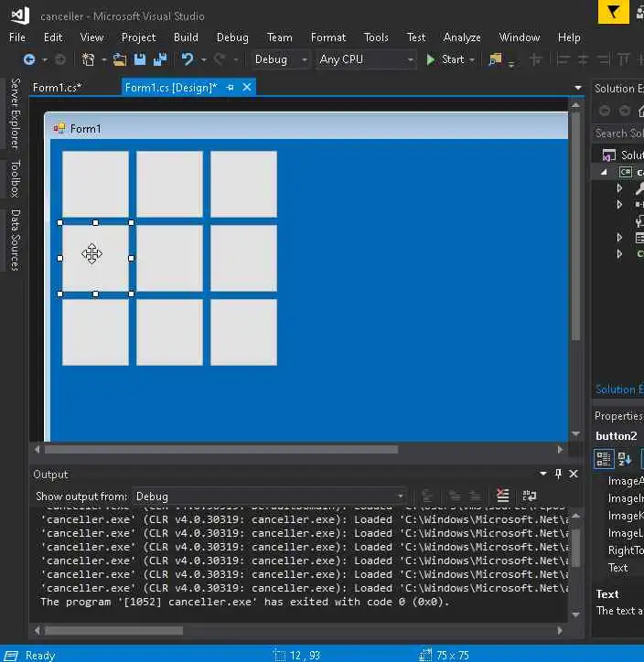Open the Window menu
This screenshot has width=644, height=662.
[x=519, y=37]
